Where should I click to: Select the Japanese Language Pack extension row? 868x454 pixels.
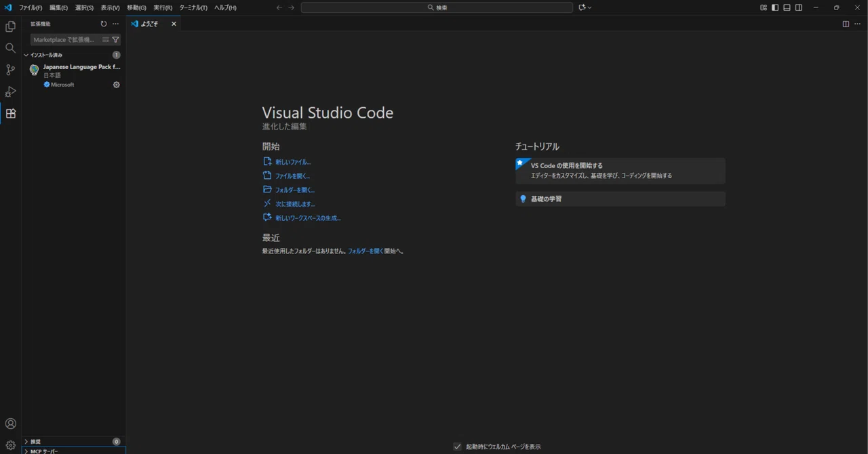tap(73, 76)
